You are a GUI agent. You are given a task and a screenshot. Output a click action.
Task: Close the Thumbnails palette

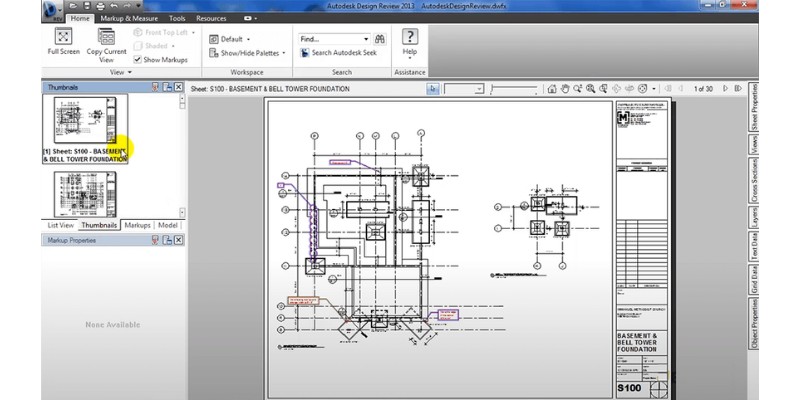(x=178, y=87)
